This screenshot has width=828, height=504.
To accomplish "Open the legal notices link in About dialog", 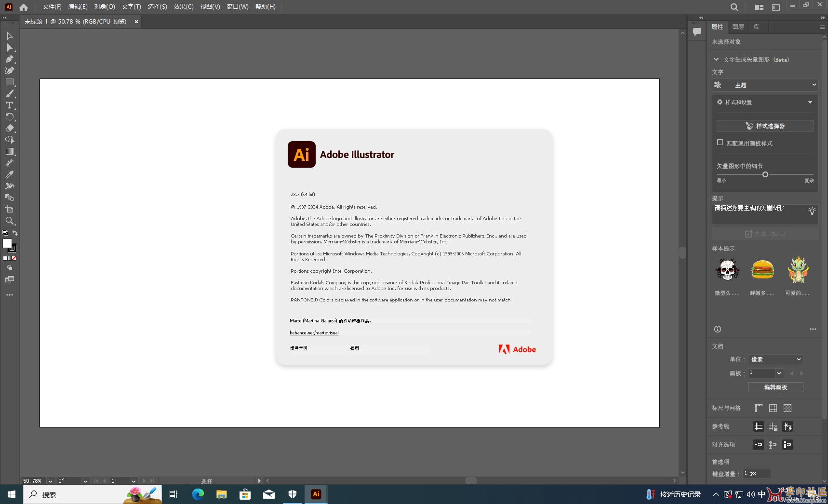I will (299, 348).
